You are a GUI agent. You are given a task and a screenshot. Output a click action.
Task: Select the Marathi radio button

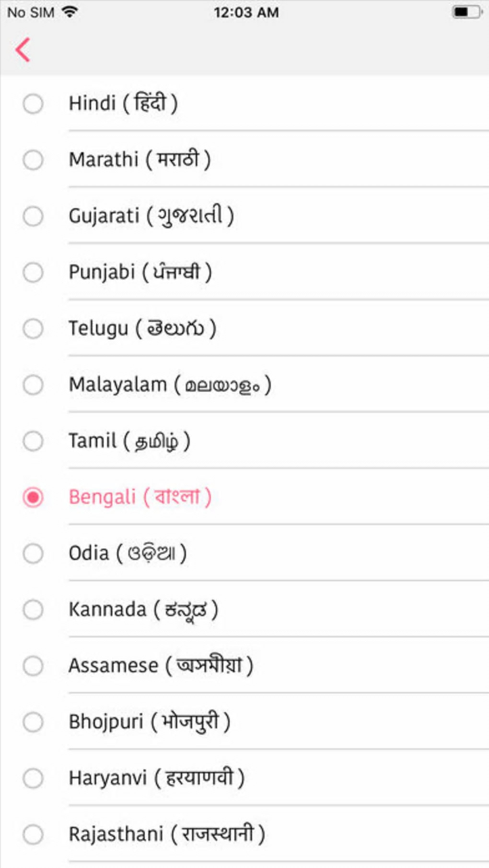tap(33, 160)
